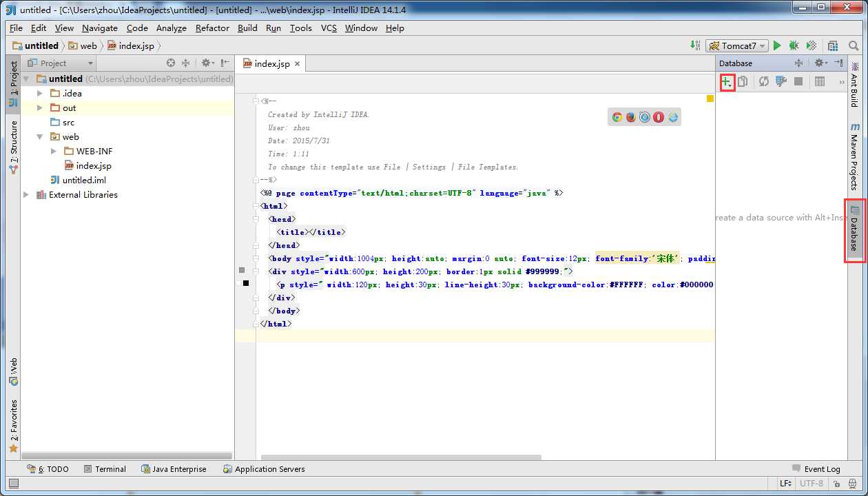
Task: Run Tomcat7 with coverage
Action: coord(812,45)
